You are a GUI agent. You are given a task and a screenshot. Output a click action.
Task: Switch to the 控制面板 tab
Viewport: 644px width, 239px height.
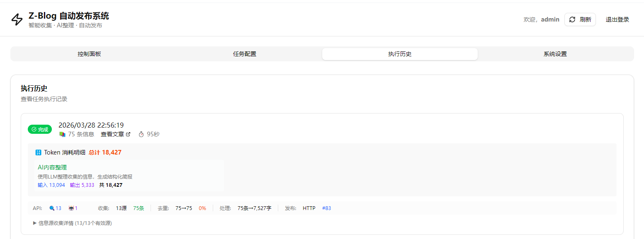(x=89, y=54)
